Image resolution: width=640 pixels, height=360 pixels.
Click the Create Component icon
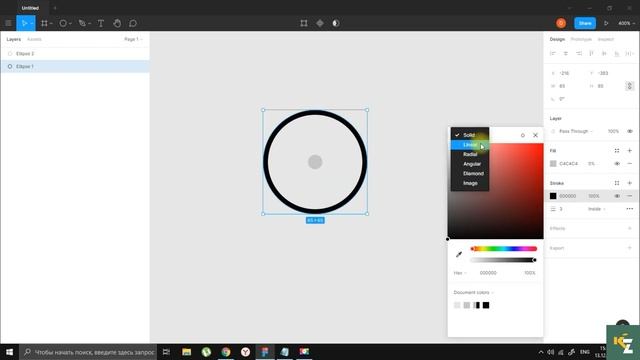click(320, 23)
